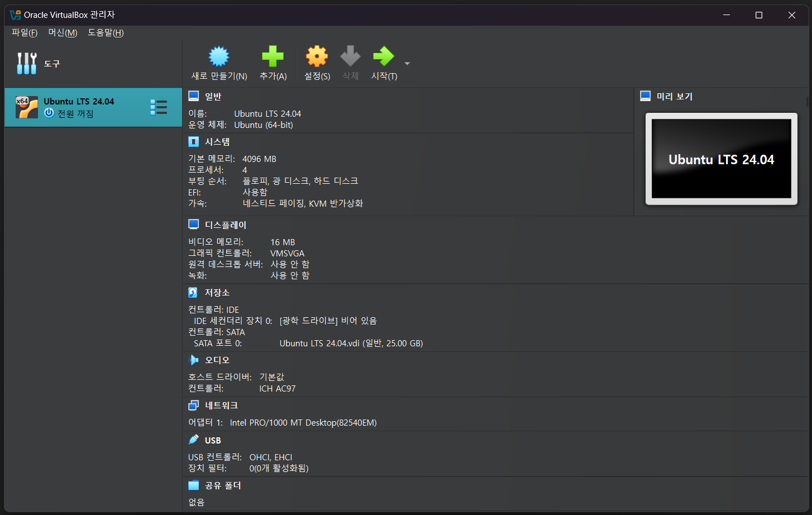Open the list menu icon on the Ubuntu LTS 24.04 entry
Image resolution: width=812 pixels, height=515 pixels.
tap(159, 107)
